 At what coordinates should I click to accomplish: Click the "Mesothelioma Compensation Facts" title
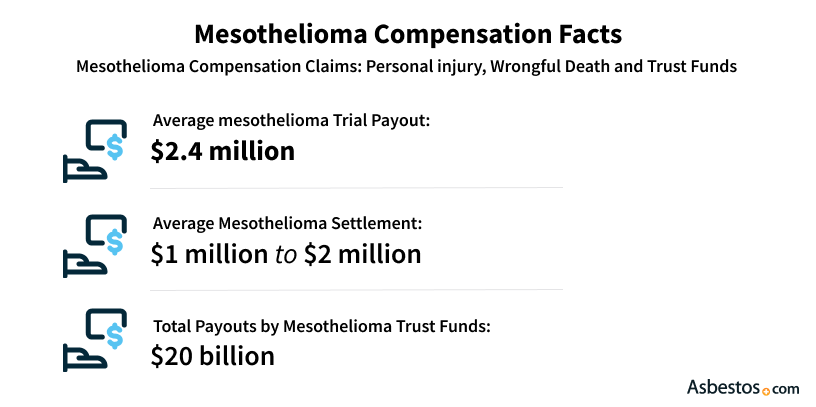407,34
